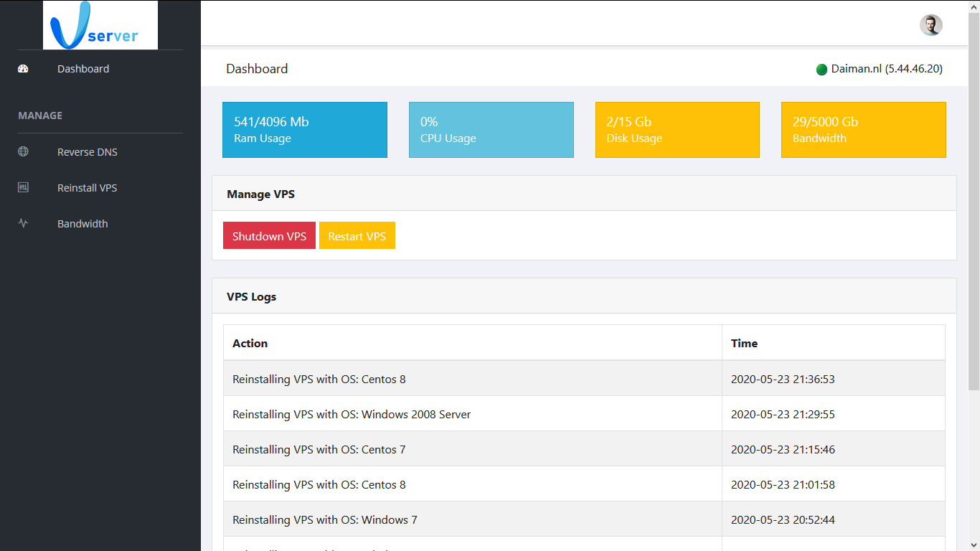Click the green online status dot for Daiman.nl
Viewport: 980px width, 551px height.
tap(821, 69)
